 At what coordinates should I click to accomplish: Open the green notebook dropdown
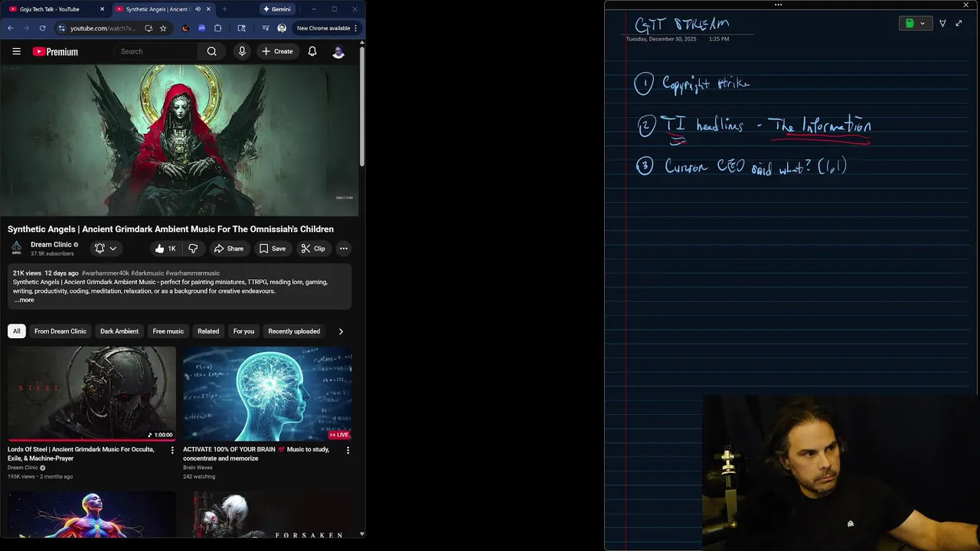click(x=916, y=24)
